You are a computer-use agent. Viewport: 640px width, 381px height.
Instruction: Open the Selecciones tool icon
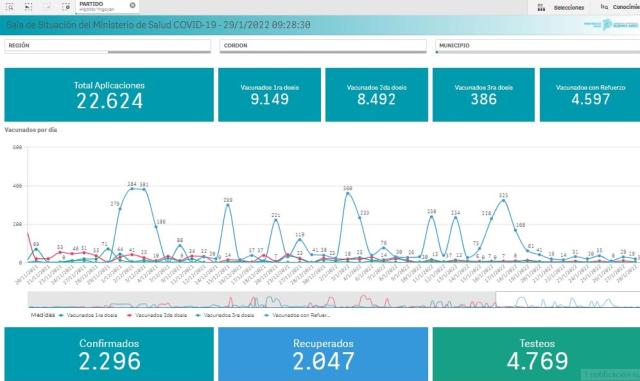(x=541, y=7)
